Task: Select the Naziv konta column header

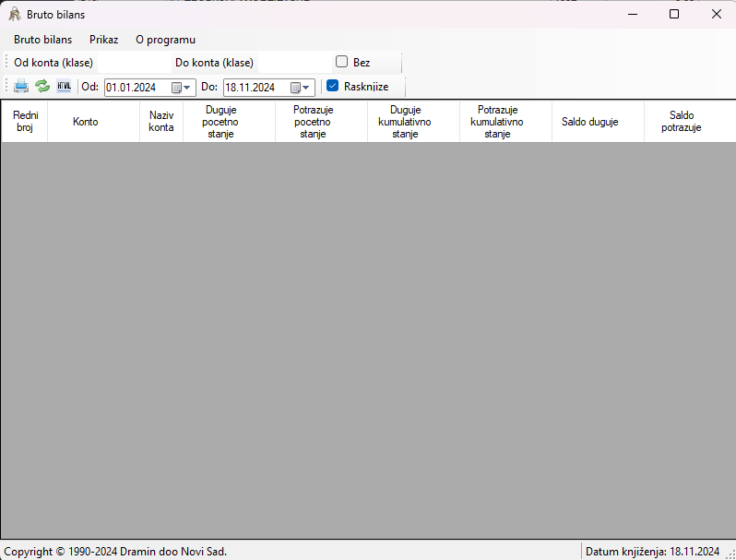Action: [x=160, y=122]
